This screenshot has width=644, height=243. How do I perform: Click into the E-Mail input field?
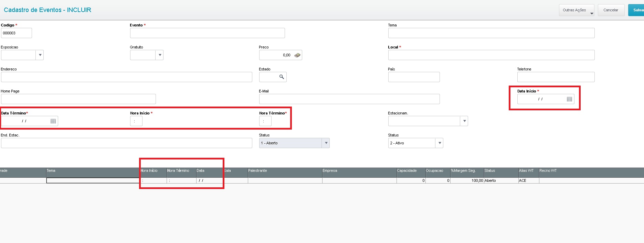tap(349, 99)
